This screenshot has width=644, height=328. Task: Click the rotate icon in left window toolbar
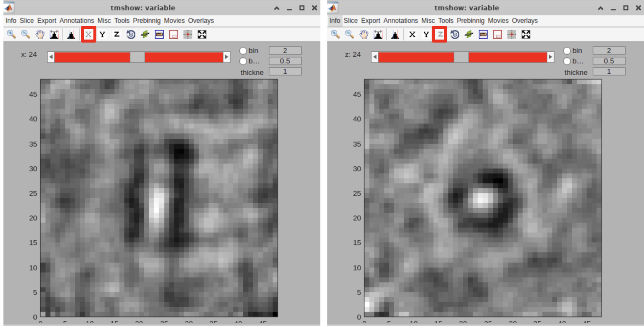(x=131, y=34)
